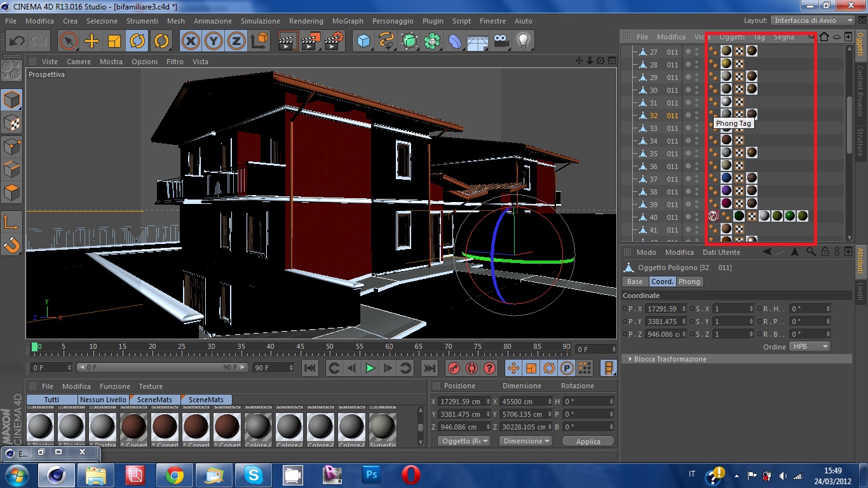Open the spline tools icon
This screenshot has height=488, width=868.
coord(386,41)
